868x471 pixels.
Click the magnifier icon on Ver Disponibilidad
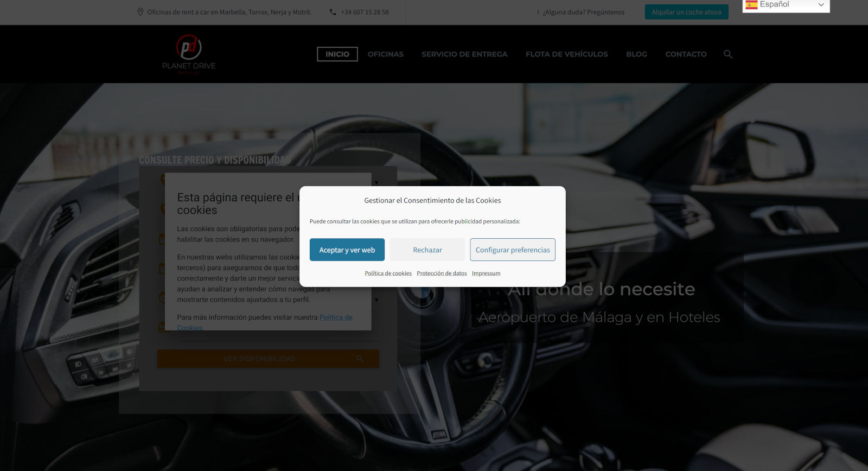tap(360, 359)
